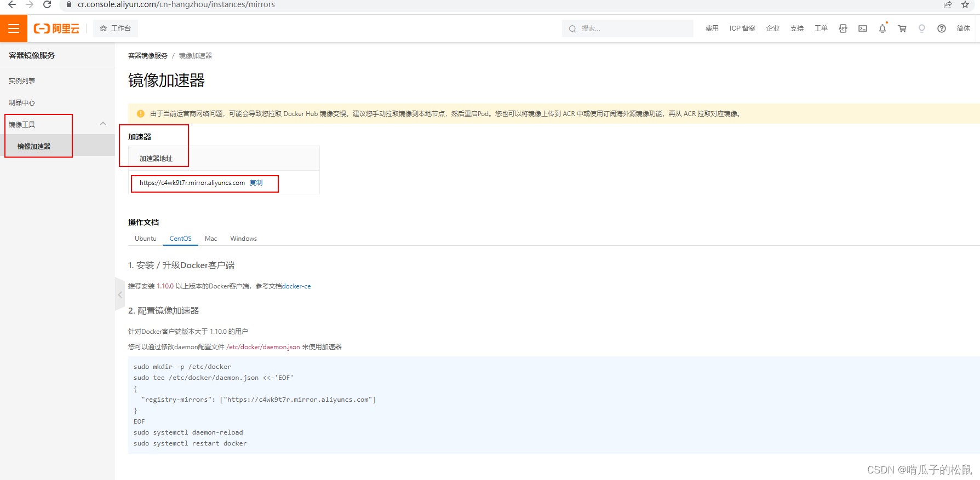Click /etc/docker/daemon.json path text
Viewport: 980px width, 480px height.
(x=263, y=347)
